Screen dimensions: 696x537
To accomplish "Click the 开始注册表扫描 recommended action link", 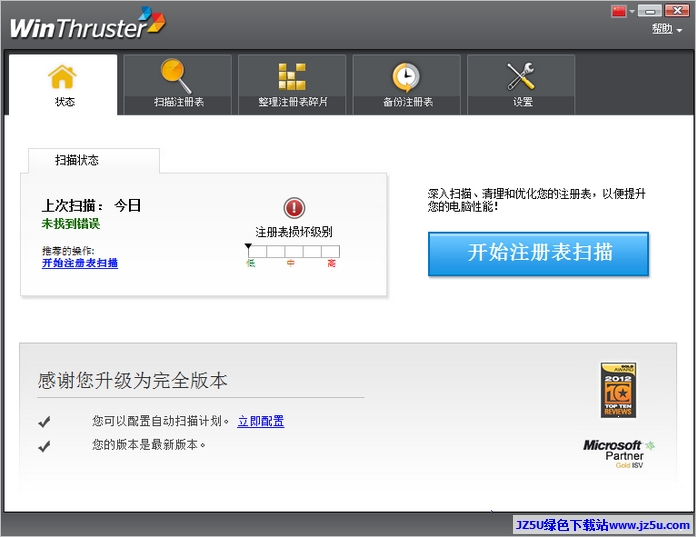I will coord(80,263).
